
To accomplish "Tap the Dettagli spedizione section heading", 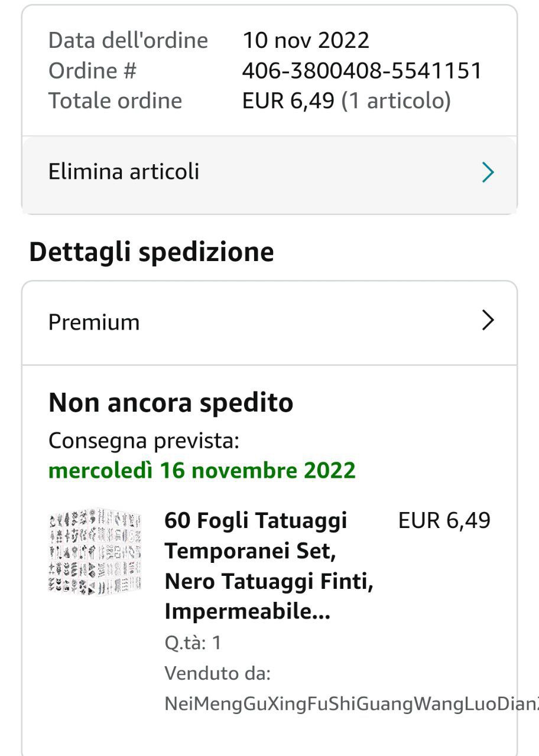I will [x=151, y=252].
